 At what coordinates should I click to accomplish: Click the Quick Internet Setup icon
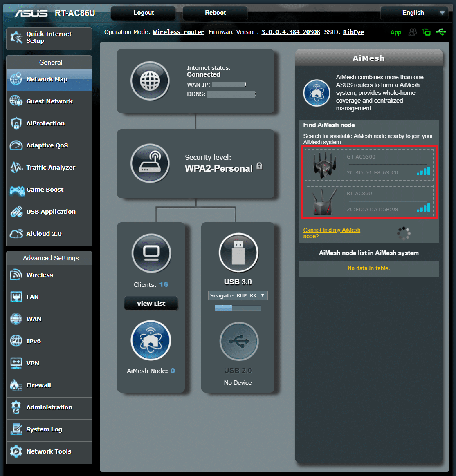coord(16,38)
